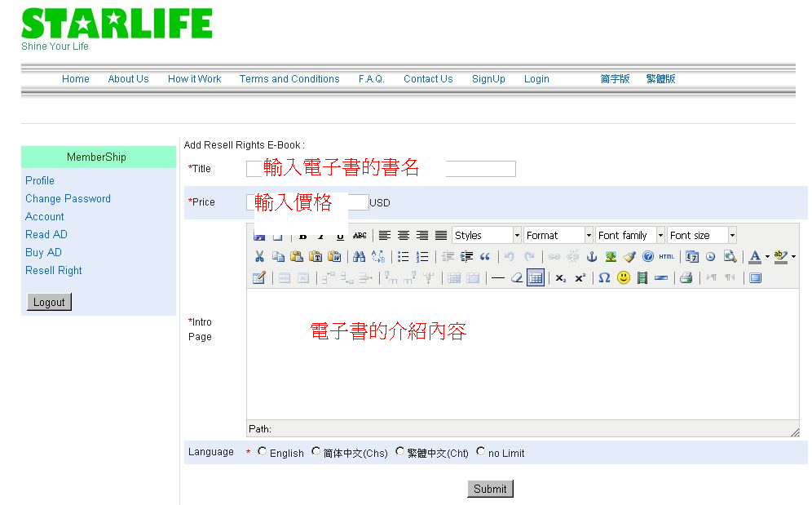Insert special character Omega icon

tap(604, 278)
